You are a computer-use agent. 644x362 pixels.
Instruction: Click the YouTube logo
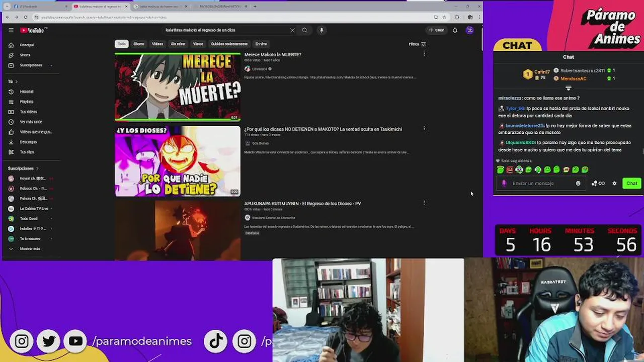pos(33,30)
